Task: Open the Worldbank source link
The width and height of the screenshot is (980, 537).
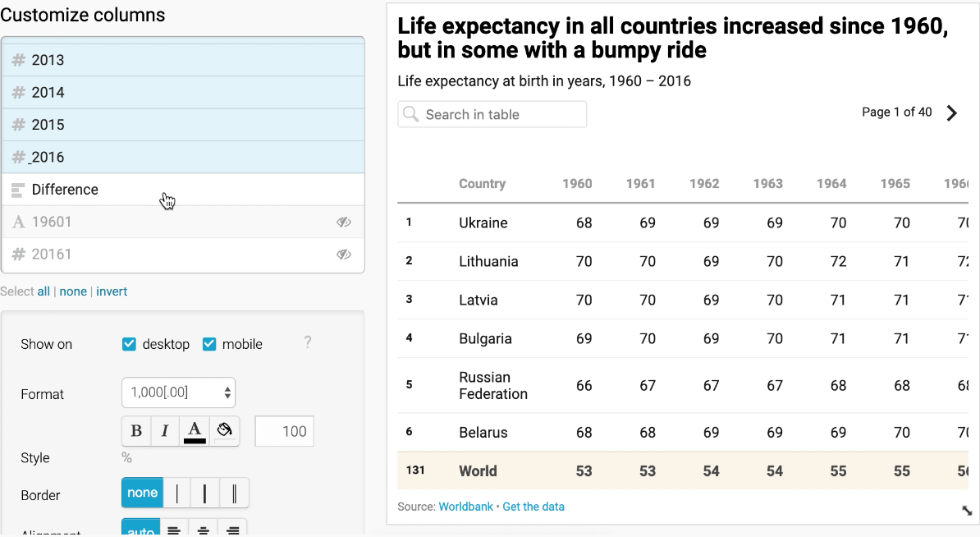Action: (465, 507)
